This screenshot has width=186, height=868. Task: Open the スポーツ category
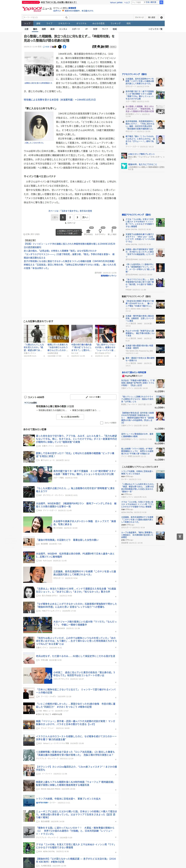coord(76,29)
